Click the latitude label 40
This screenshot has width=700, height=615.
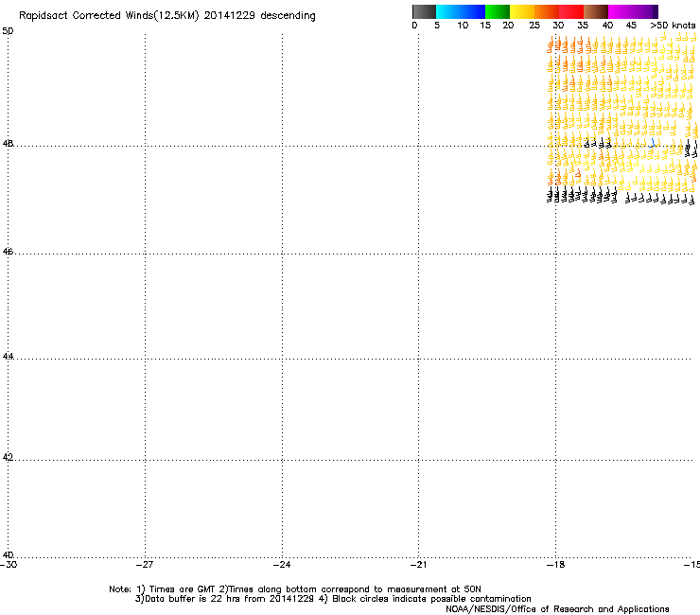8,554
